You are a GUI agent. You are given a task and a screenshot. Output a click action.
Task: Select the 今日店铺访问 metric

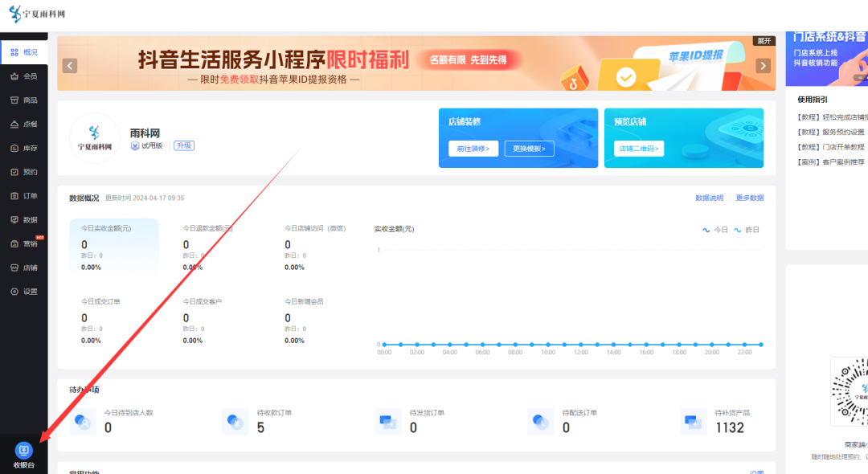[317, 247]
